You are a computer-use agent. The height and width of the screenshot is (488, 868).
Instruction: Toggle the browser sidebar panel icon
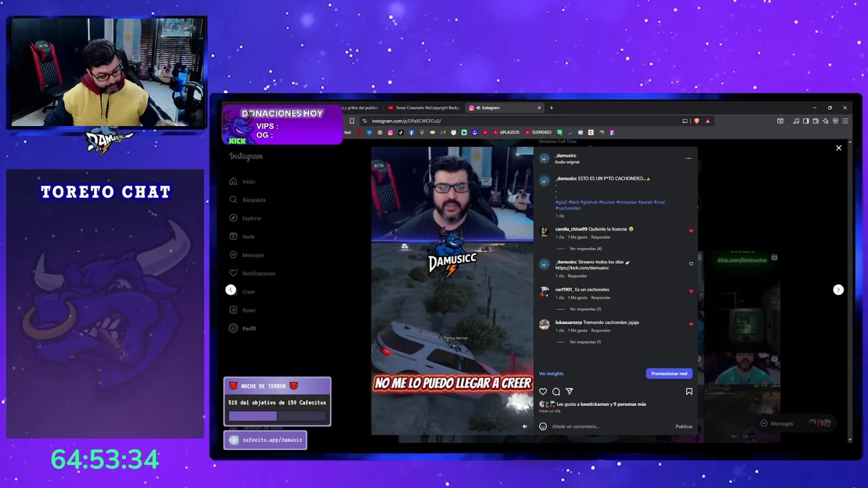click(x=806, y=121)
